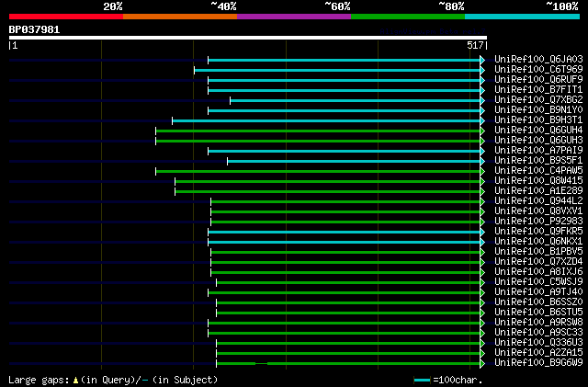The height and width of the screenshot is (387, 588).
Task: Select UniRef100_Q944L2 text
Action: click(538, 201)
